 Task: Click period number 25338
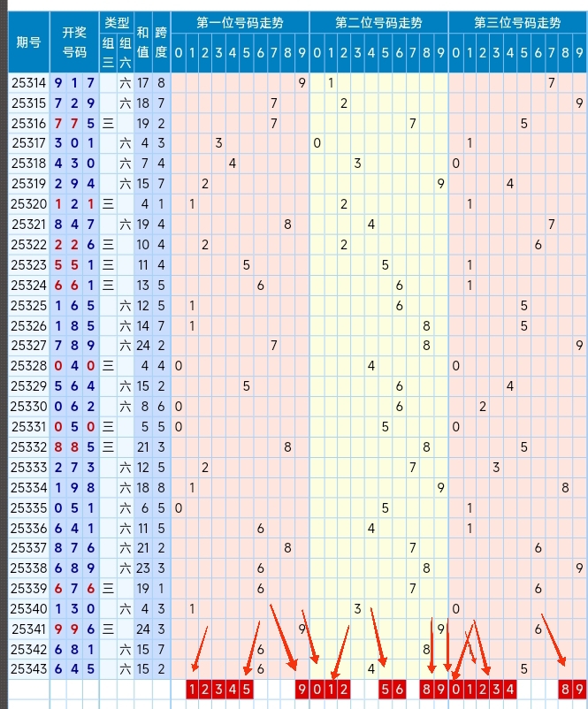(x=29, y=568)
